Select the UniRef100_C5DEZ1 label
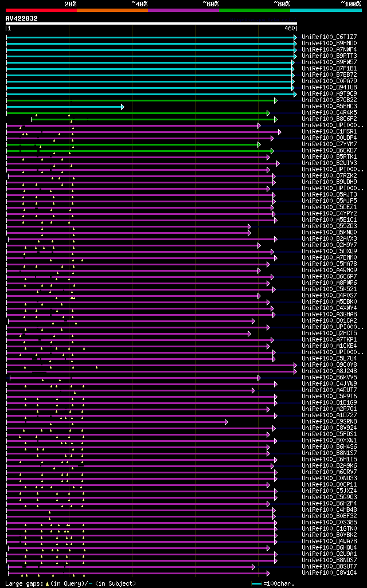Screen dimensions: 367x588 [x=330, y=207]
